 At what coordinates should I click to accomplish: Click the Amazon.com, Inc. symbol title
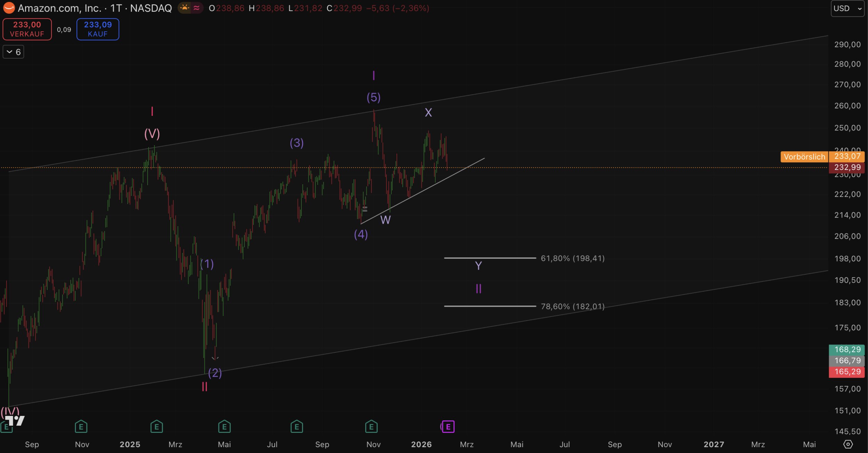(x=59, y=8)
